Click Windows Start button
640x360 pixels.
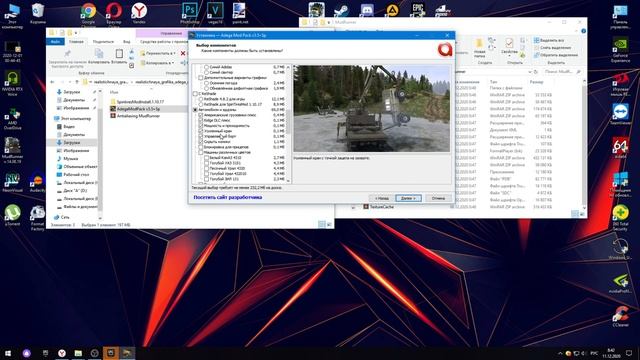click(x=7, y=353)
